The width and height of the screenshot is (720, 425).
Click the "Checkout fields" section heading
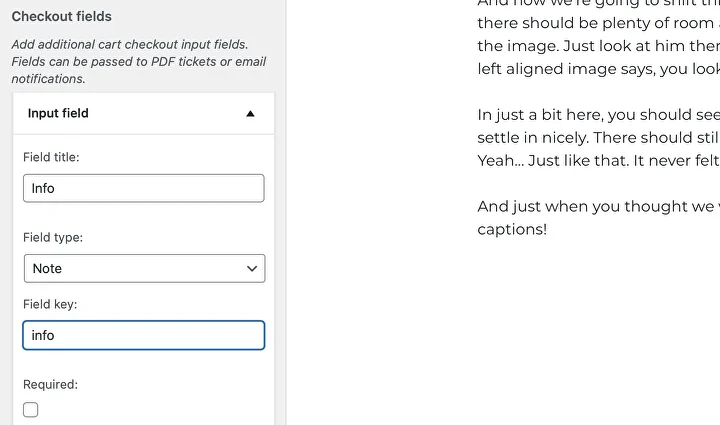tap(62, 17)
